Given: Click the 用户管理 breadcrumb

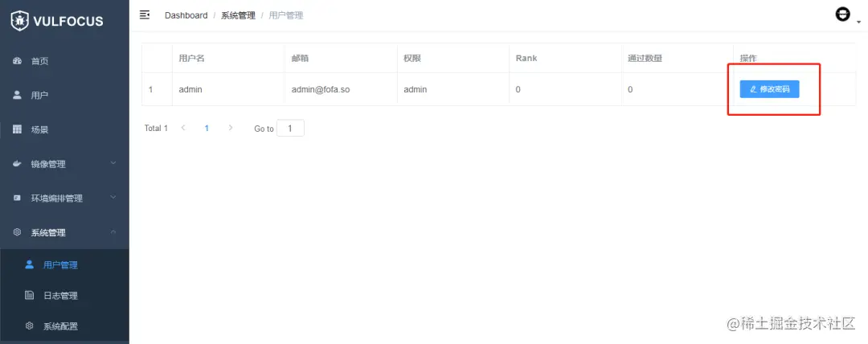Looking at the screenshot, I should click(x=286, y=15).
